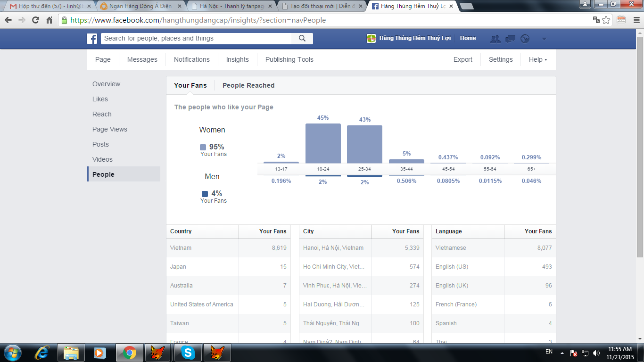Click Chrome's reload page icon
The height and width of the screenshot is (362, 644).
coord(35,20)
